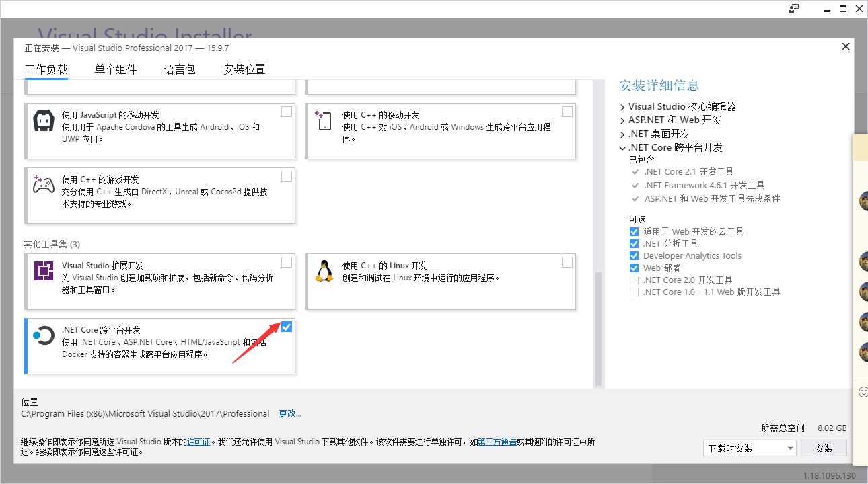
Task: Check the C++ Linux development workload
Action: click(x=567, y=262)
